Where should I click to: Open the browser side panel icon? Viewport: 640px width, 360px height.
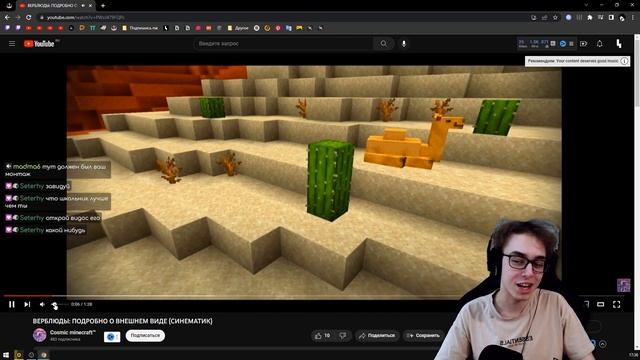pos(611,18)
